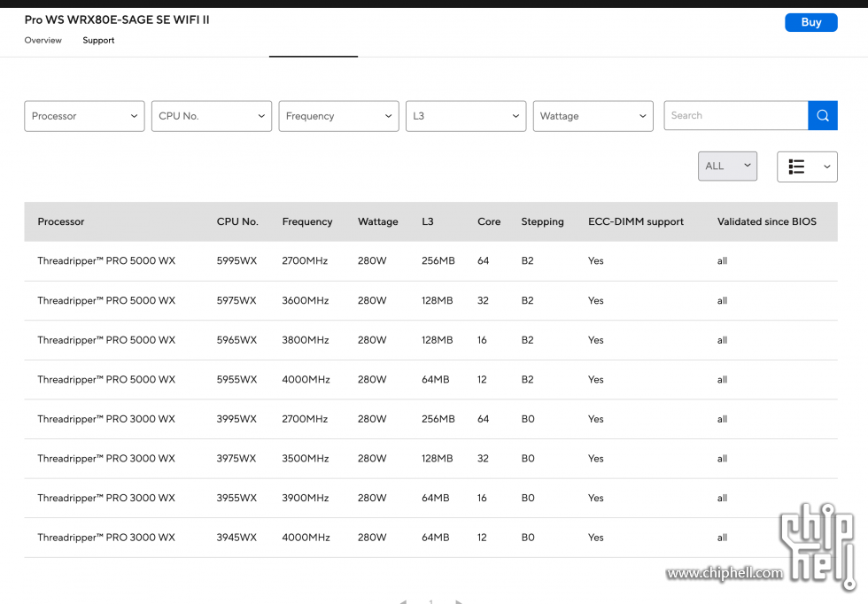Select the 3945WX CPU number cell

coord(236,538)
